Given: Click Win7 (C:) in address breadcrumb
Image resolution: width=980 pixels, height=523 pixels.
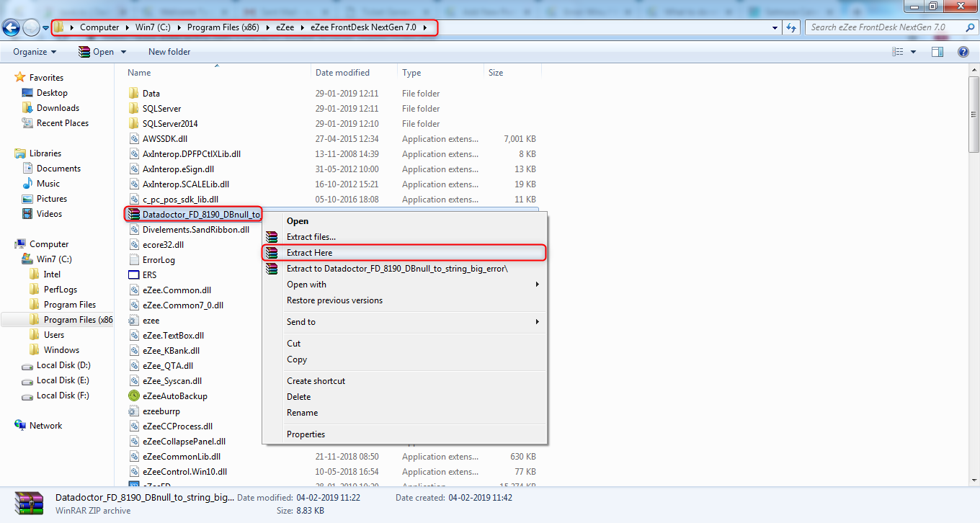Looking at the screenshot, I should 154,27.
